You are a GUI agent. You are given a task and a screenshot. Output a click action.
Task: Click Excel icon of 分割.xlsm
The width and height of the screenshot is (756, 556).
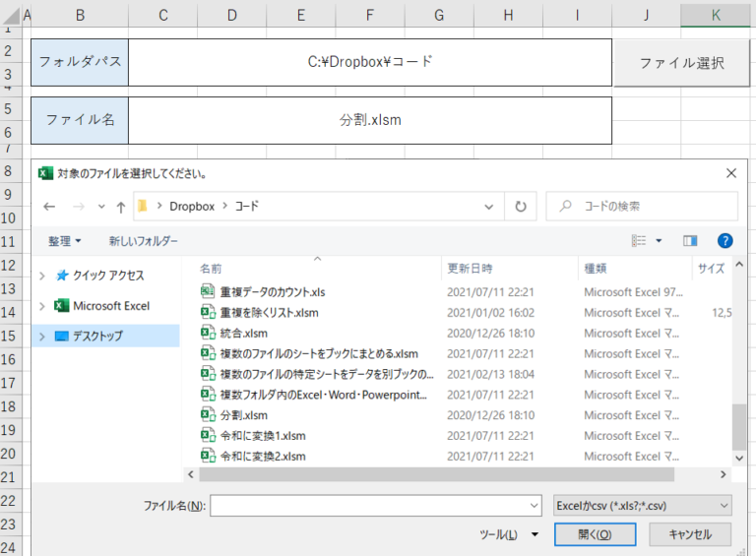tap(208, 415)
